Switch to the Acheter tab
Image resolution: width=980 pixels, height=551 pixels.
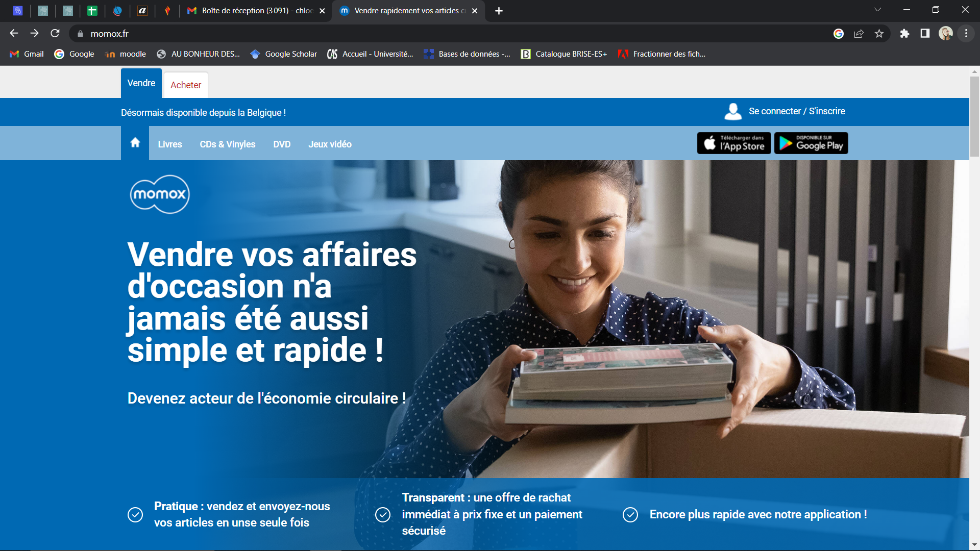(185, 85)
